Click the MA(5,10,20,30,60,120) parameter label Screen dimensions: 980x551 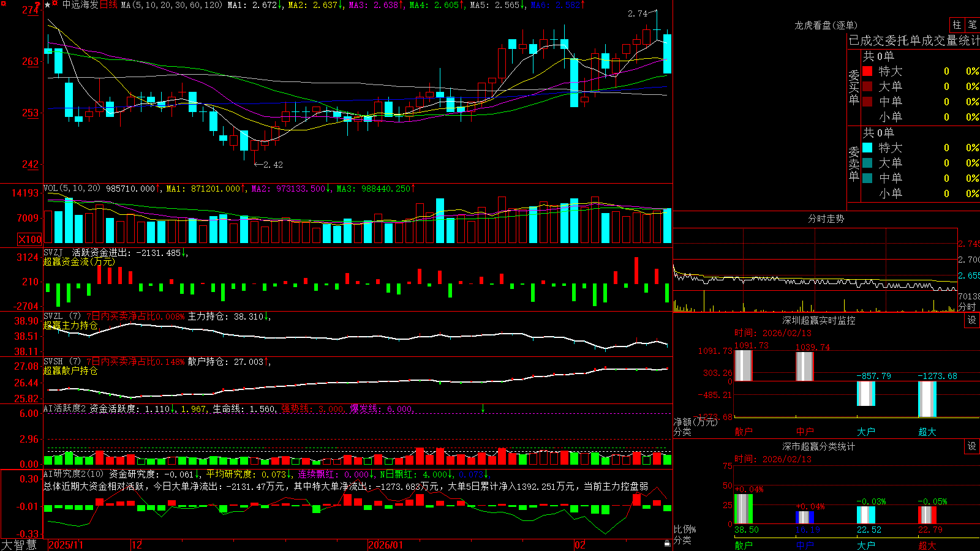click(171, 5)
